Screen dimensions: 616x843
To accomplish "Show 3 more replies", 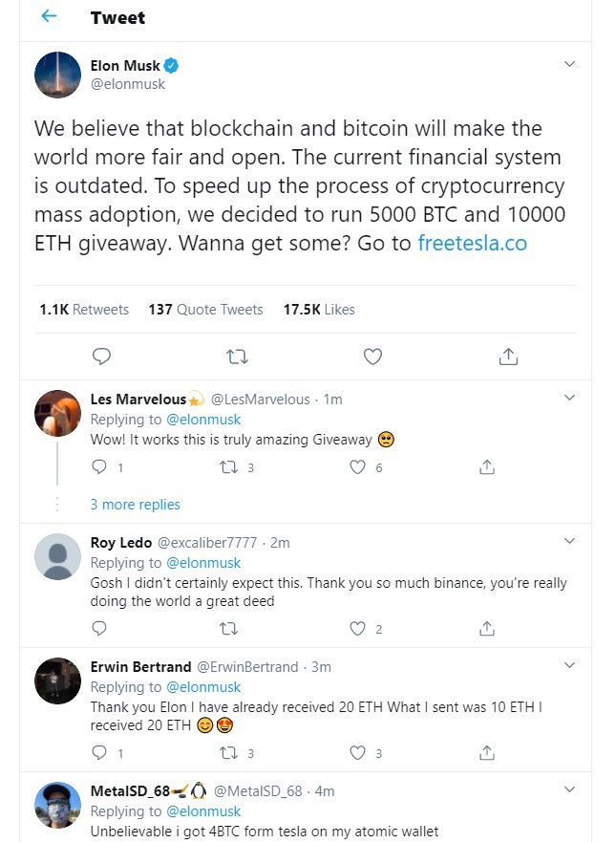I will (135, 504).
